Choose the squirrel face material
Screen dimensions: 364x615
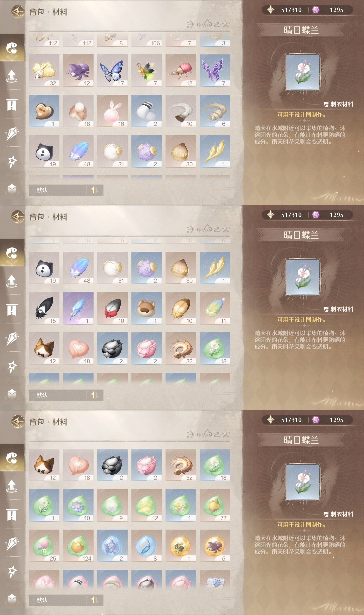[146, 308]
